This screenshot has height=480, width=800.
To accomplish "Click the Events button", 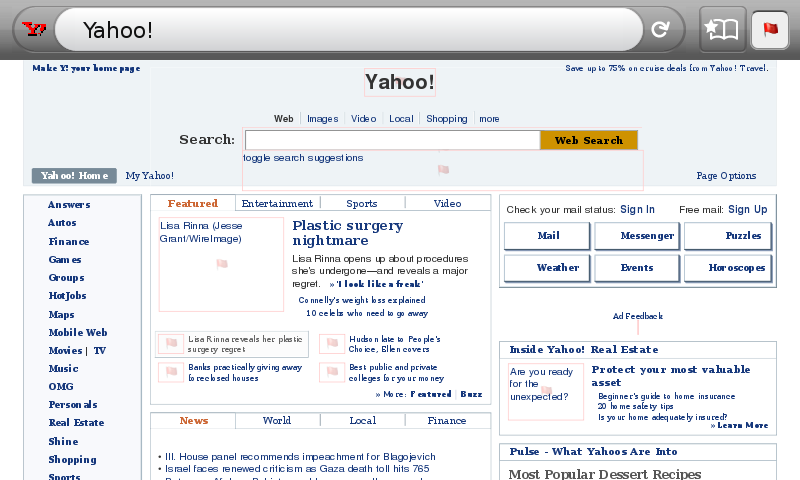I will 637,268.
